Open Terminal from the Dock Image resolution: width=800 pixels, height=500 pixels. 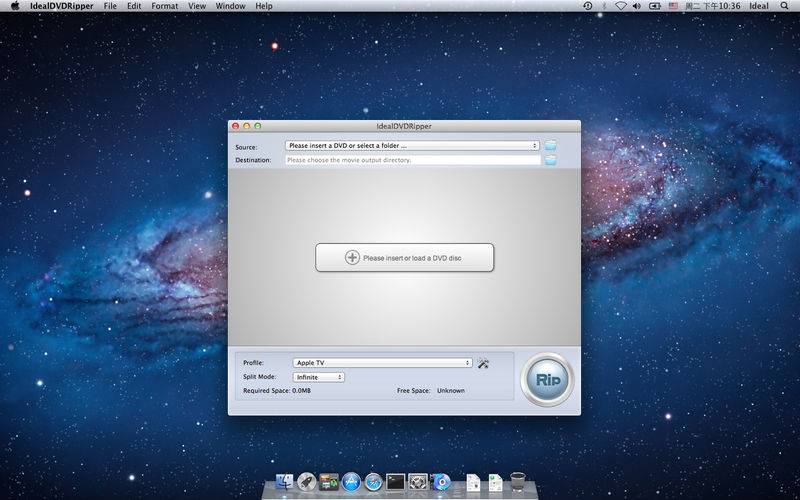coord(395,482)
